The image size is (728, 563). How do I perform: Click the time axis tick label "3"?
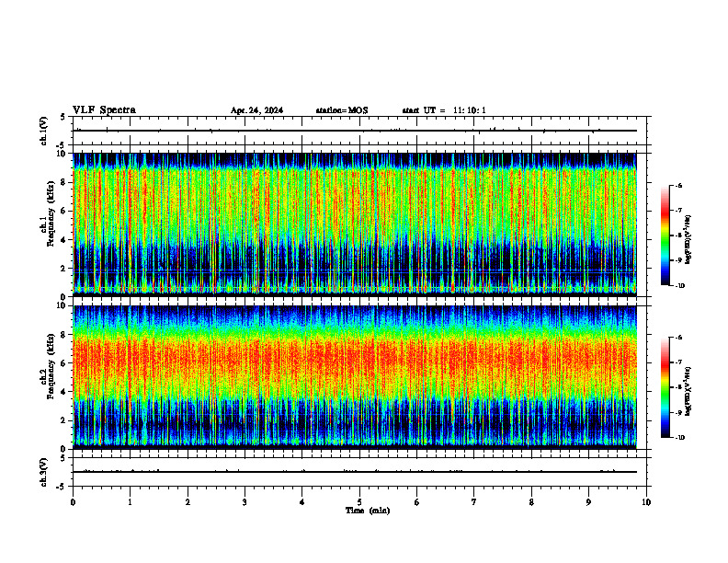(245, 502)
